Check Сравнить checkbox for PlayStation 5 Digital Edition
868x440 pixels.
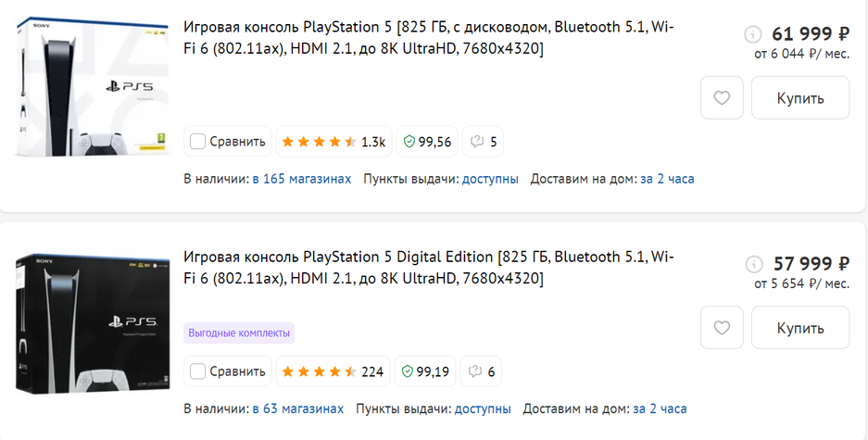click(x=197, y=371)
